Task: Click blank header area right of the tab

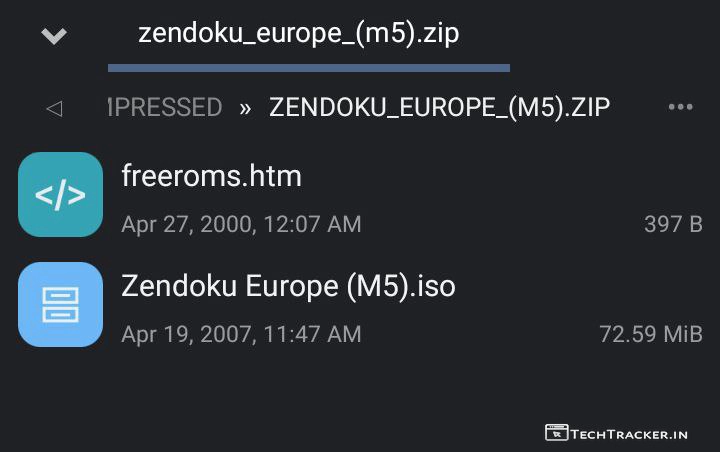Action: pyautogui.click(x=610, y=35)
